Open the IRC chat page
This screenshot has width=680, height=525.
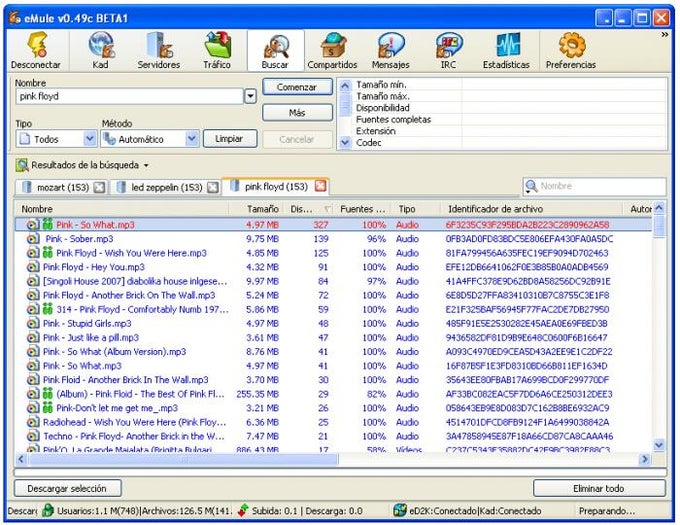[x=448, y=50]
